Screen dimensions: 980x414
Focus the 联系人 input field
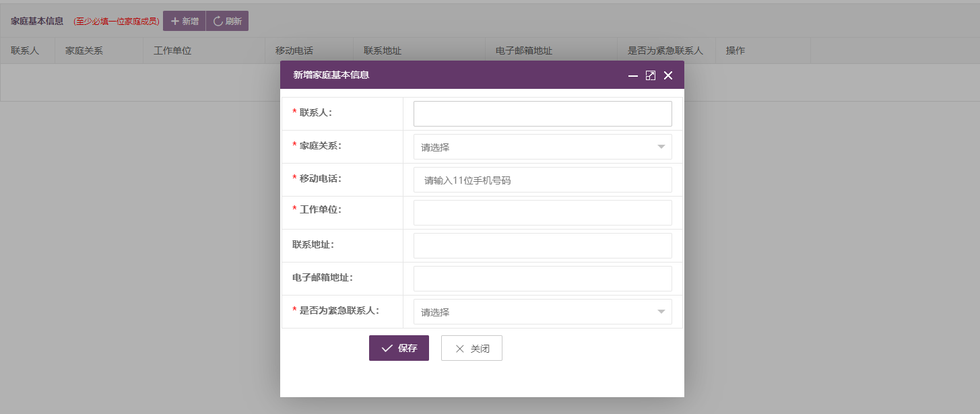coord(542,114)
